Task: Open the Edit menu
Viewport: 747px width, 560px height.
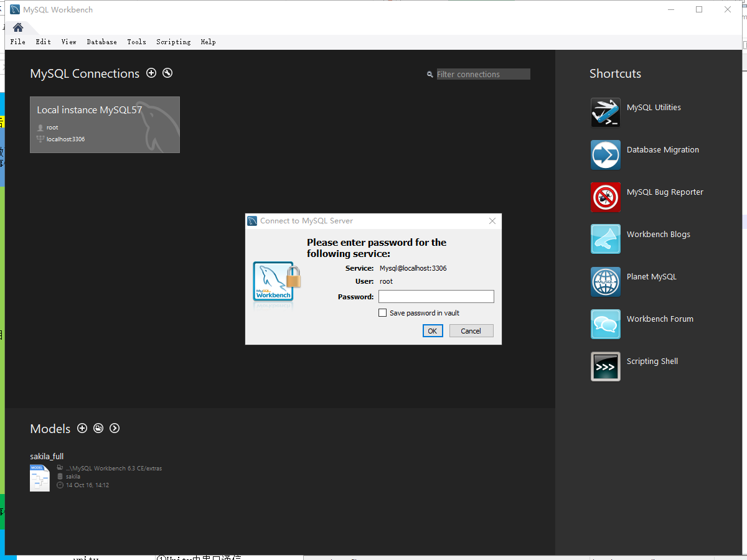Action: [x=43, y=42]
